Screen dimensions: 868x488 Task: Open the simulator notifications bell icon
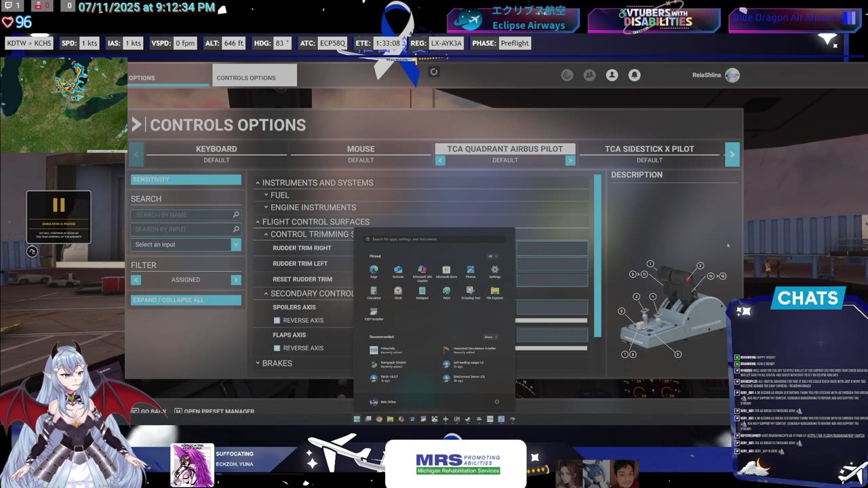click(634, 75)
